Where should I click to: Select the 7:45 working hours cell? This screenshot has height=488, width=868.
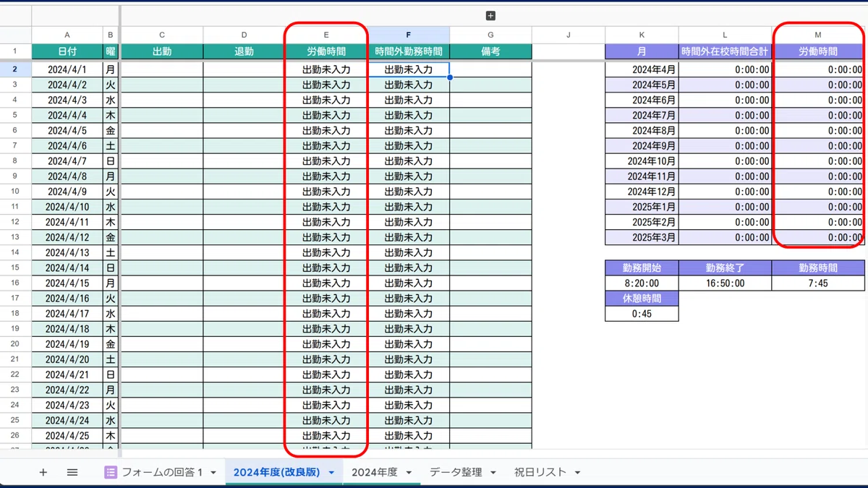(818, 283)
